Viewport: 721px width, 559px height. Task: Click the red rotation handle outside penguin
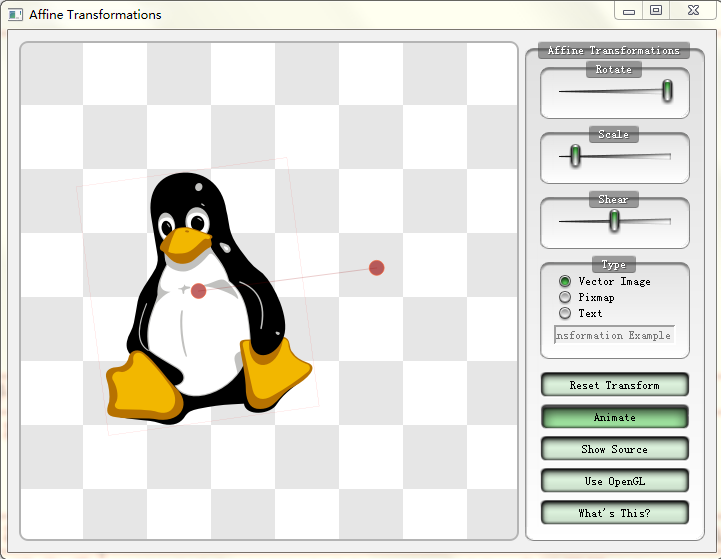(x=377, y=267)
